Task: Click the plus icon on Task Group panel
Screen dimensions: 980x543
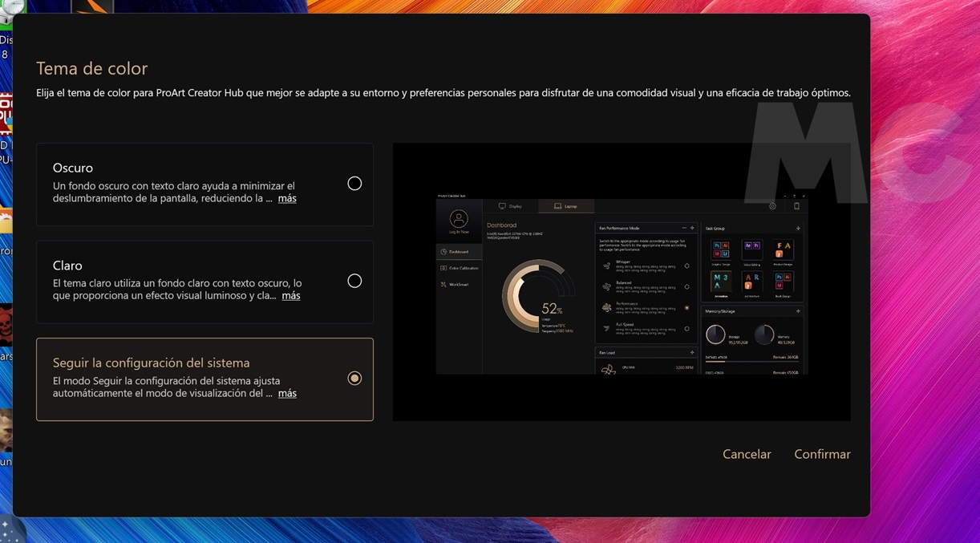Action: 798,229
